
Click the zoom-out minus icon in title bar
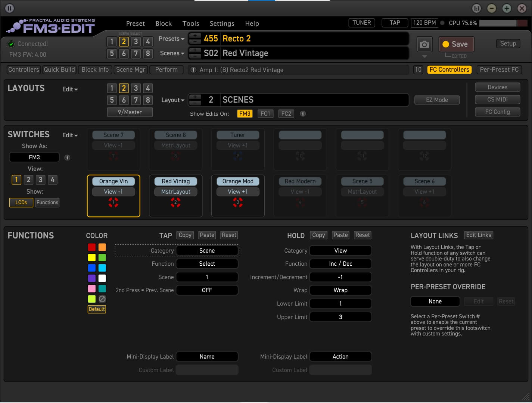point(492,8)
